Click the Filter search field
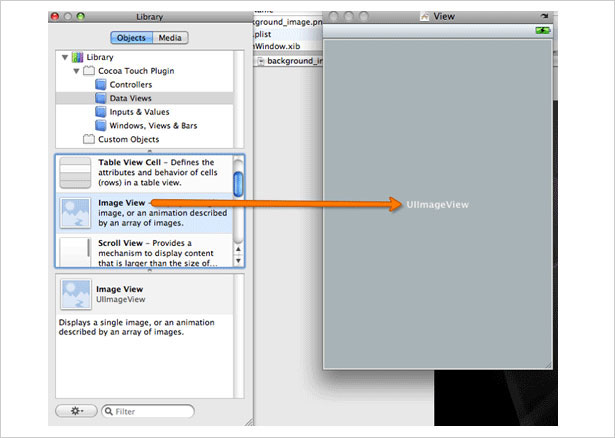 pyautogui.click(x=148, y=411)
